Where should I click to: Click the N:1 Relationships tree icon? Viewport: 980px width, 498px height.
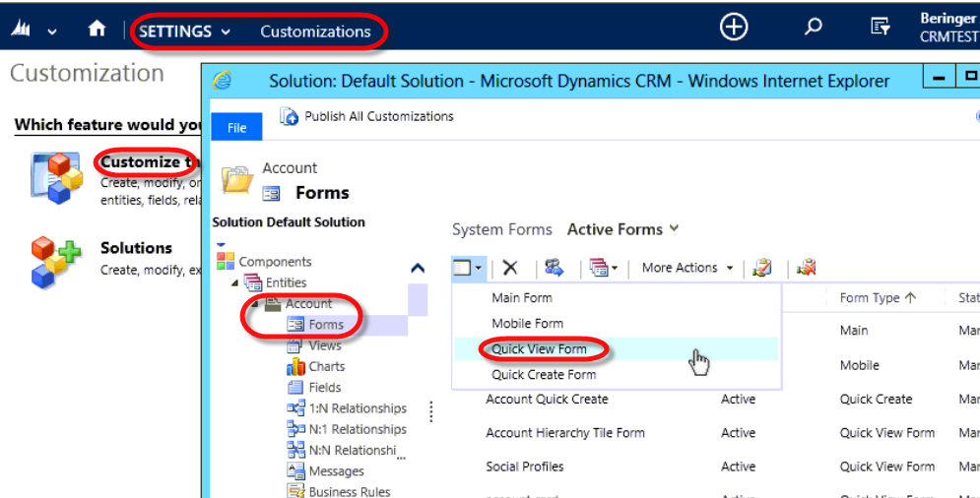[295, 429]
